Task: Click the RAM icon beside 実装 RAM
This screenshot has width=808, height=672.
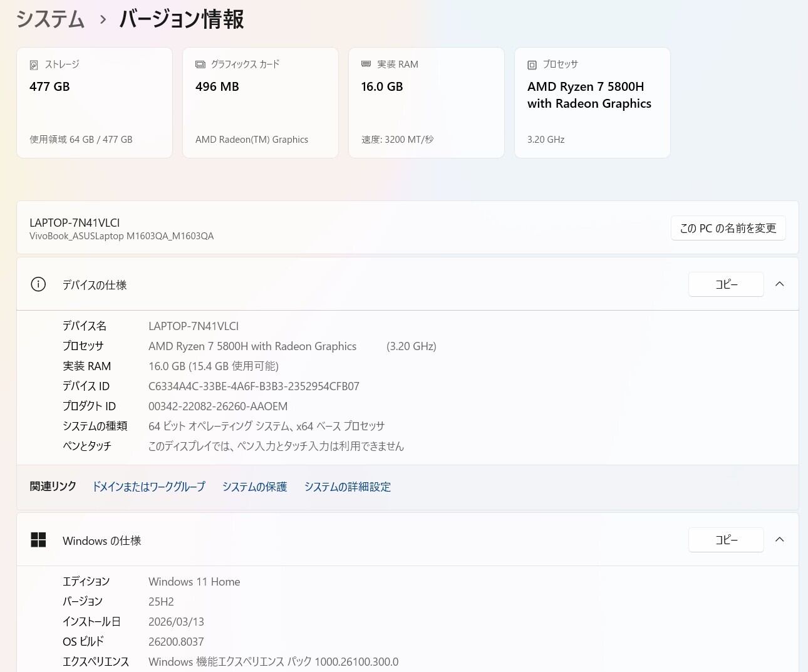Action: coord(366,65)
